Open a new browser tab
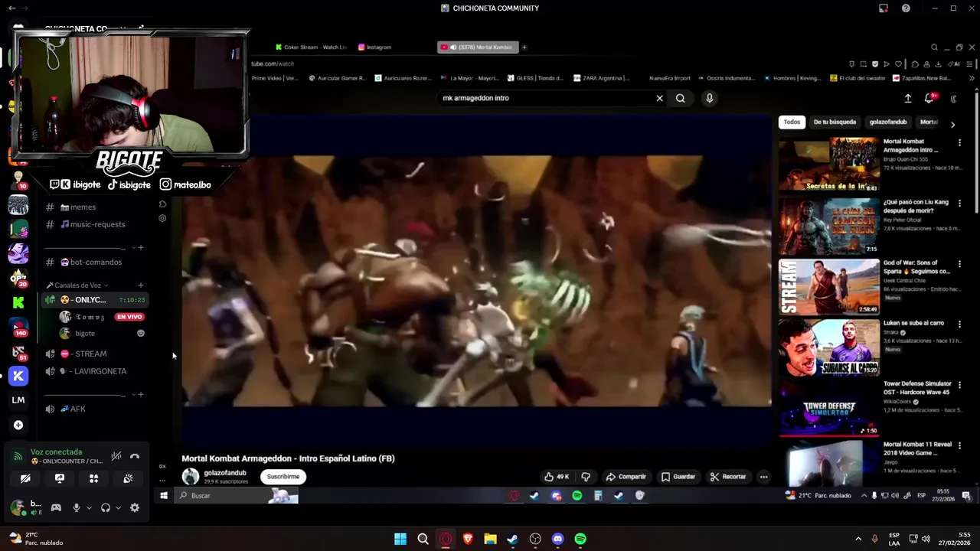This screenshot has width=980, height=551. tap(524, 47)
